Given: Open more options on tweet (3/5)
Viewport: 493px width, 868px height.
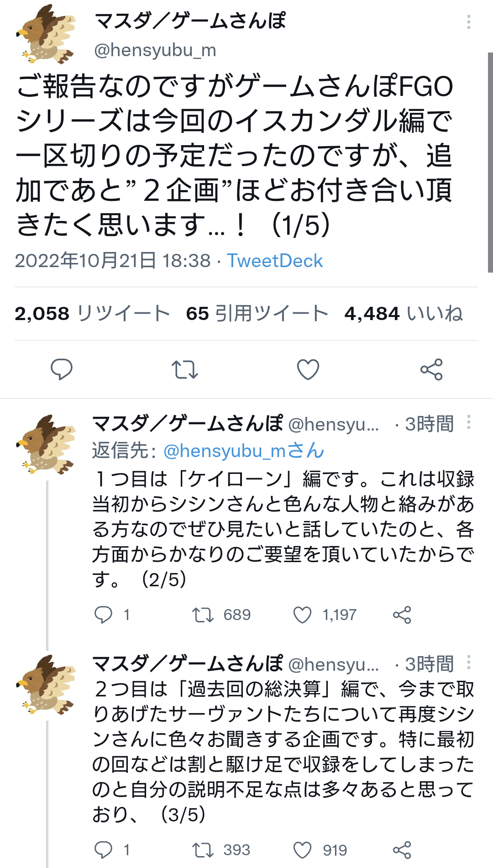Looking at the screenshot, I should [x=468, y=662].
